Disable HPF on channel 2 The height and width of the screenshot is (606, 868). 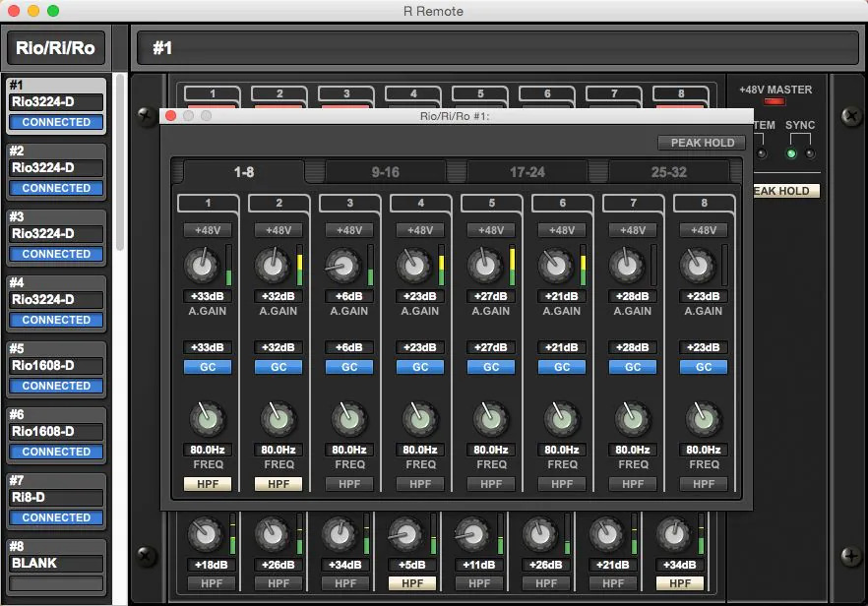(279, 484)
